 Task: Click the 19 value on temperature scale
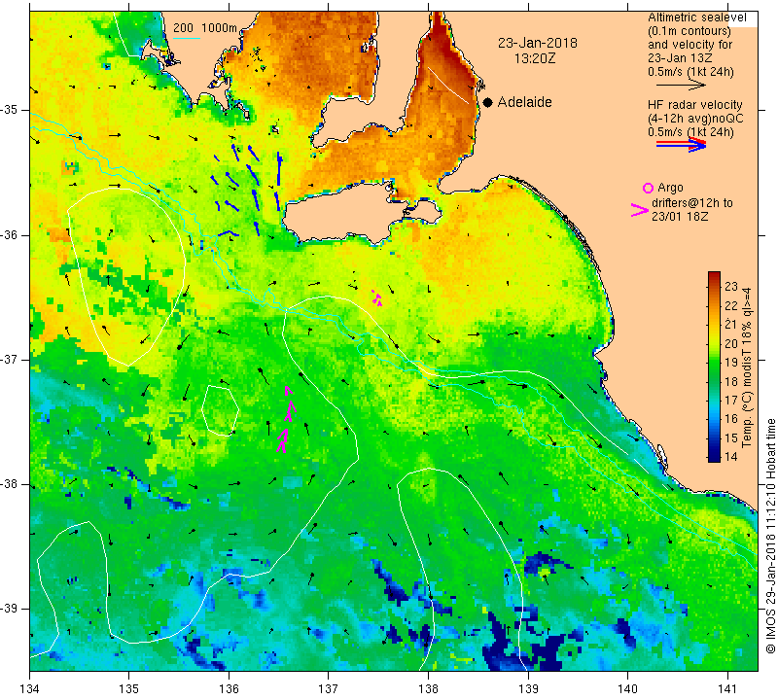tap(731, 363)
